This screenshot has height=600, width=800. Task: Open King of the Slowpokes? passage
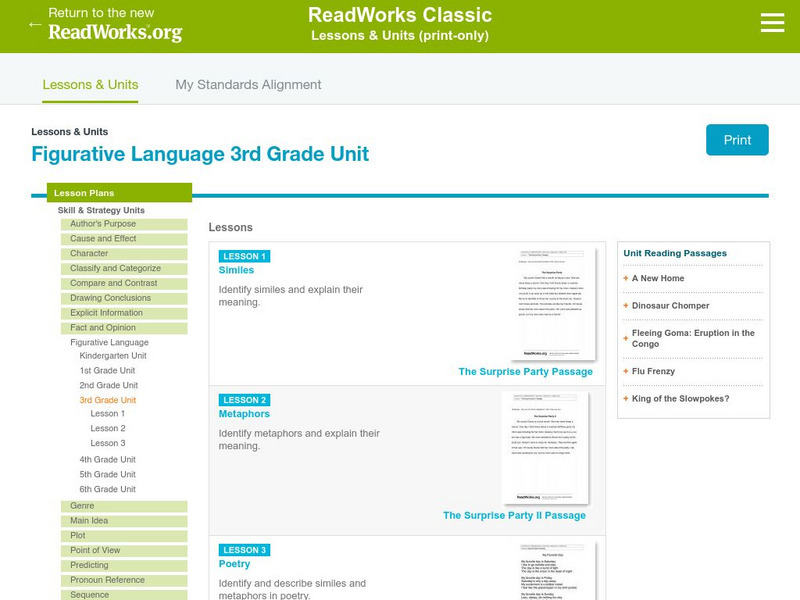pyautogui.click(x=680, y=398)
